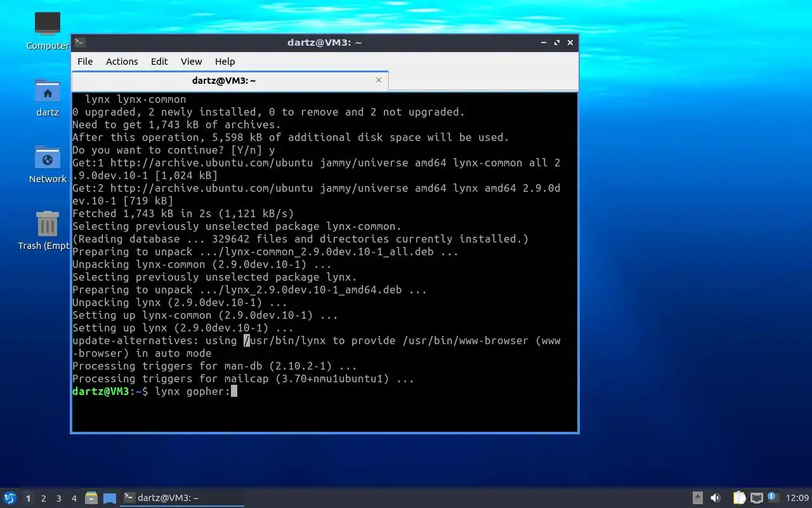Open the update notifier tray icon
Image resolution: width=812 pixels, height=508 pixels.
[x=772, y=497]
